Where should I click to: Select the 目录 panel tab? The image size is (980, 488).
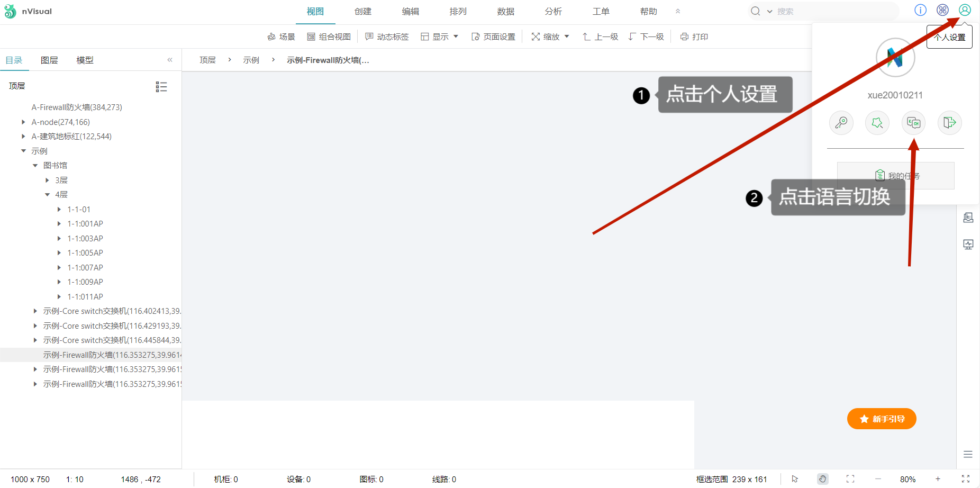click(x=14, y=60)
